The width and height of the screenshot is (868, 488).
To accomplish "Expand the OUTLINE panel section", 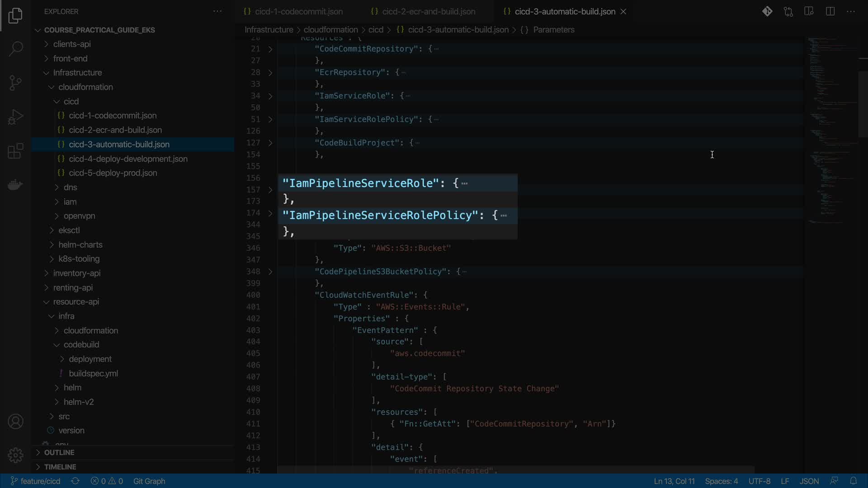I will tap(59, 452).
